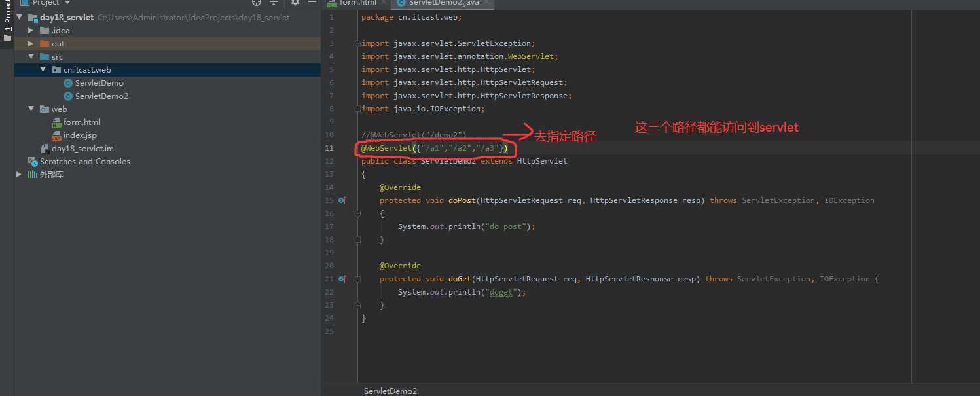This screenshot has width=980, height=396.
Task: Expand the .idea folder
Action: click(x=31, y=31)
